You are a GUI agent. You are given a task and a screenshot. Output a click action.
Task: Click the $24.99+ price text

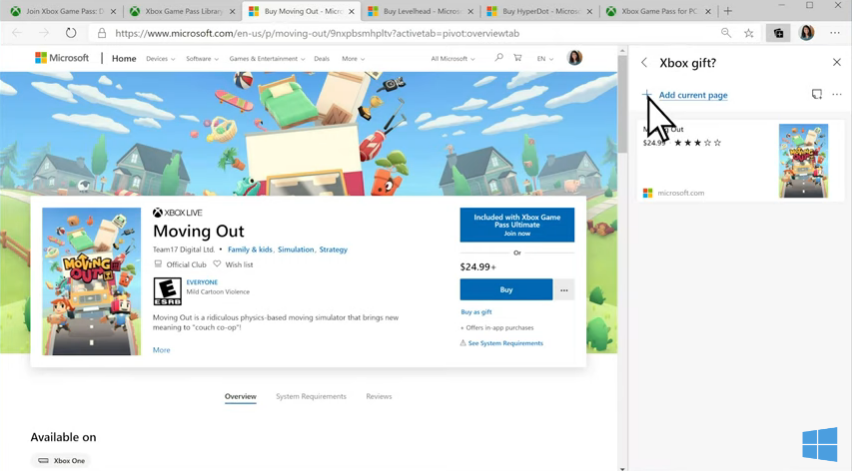478,267
